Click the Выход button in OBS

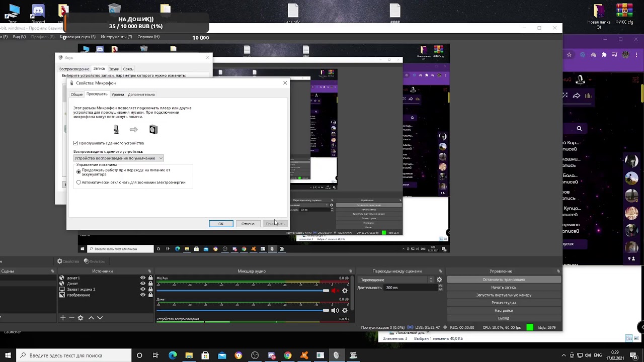tap(504, 318)
